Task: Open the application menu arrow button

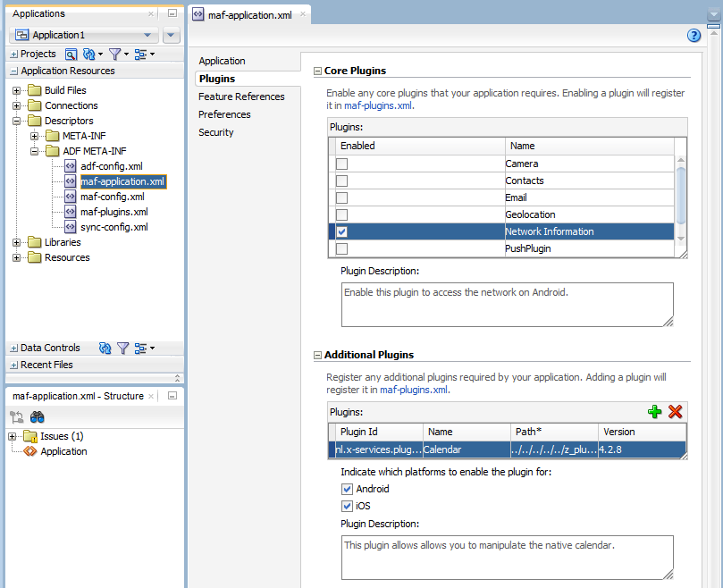Action: pos(171,35)
